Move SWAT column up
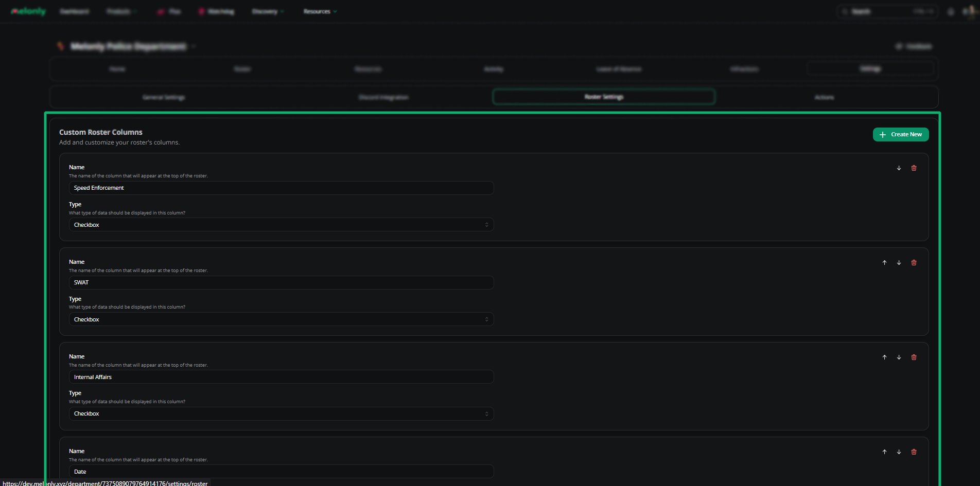980x486 pixels. coord(884,263)
